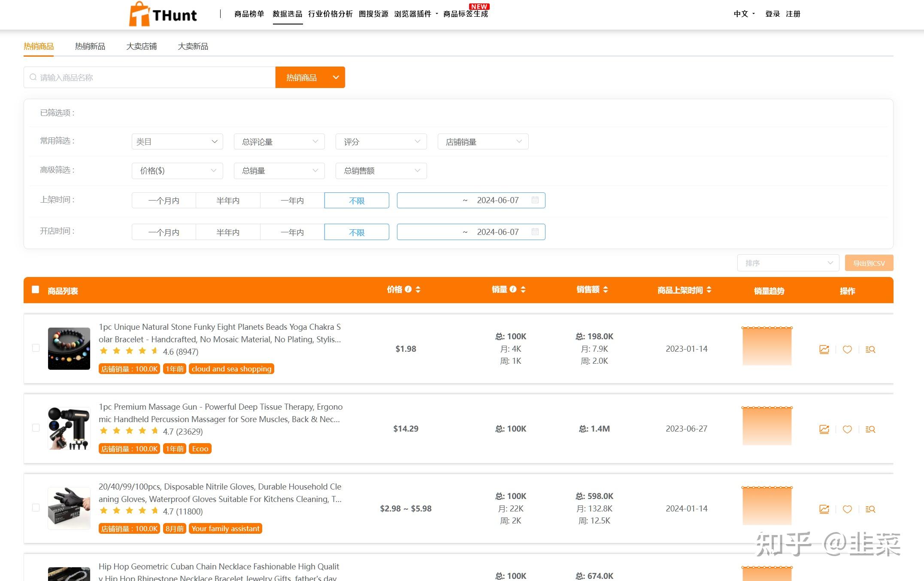Select 不限 for the 开店时间 filter
This screenshot has width=924, height=581.
tap(357, 232)
